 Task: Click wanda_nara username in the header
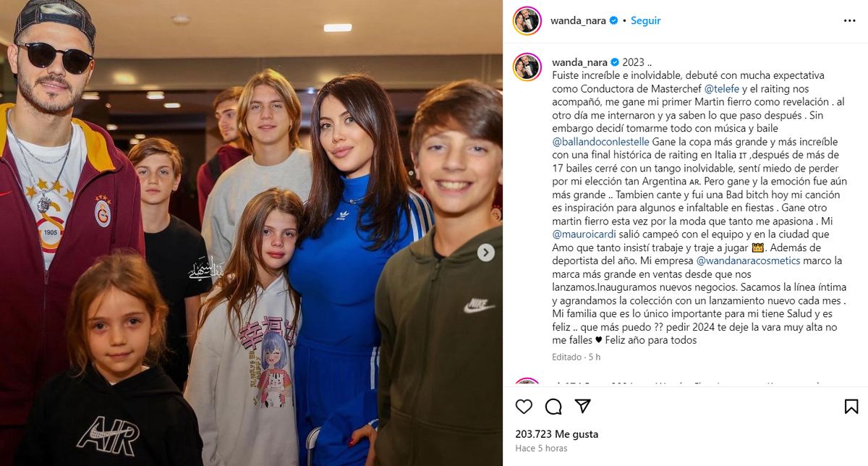tap(579, 21)
